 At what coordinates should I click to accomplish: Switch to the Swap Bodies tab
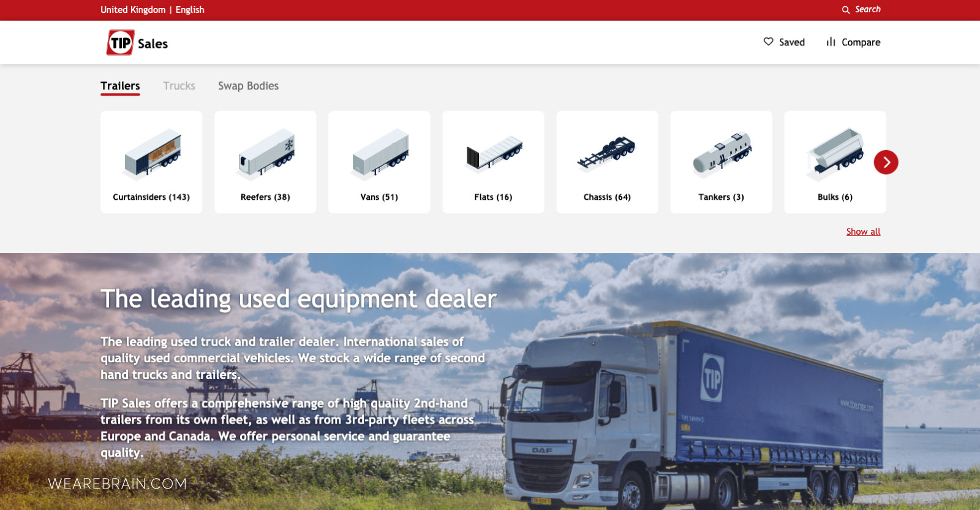tap(248, 86)
